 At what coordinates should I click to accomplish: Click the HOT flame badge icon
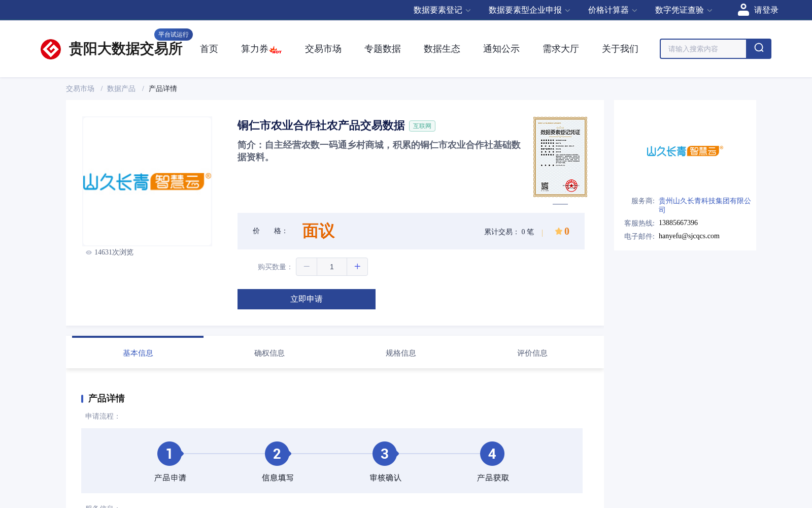coord(276,50)
